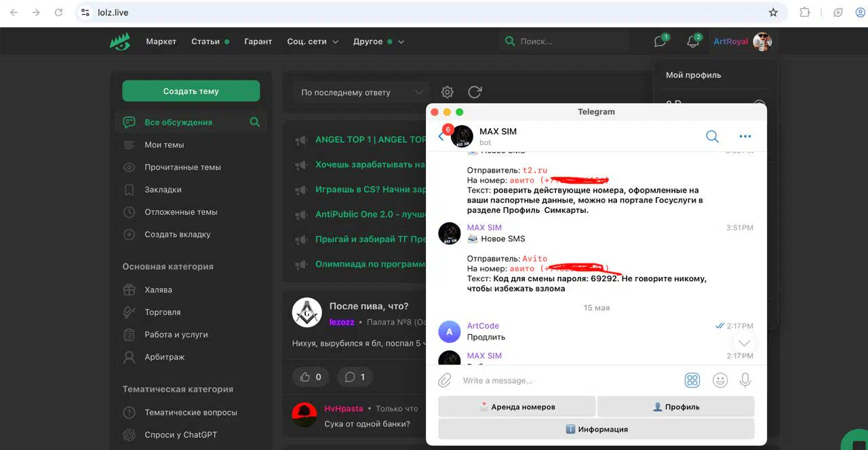The width and height of the screenshot is (868, 450).
Task: Open the AntiPublic One 2.0 thread
Action: coord(370,214)
